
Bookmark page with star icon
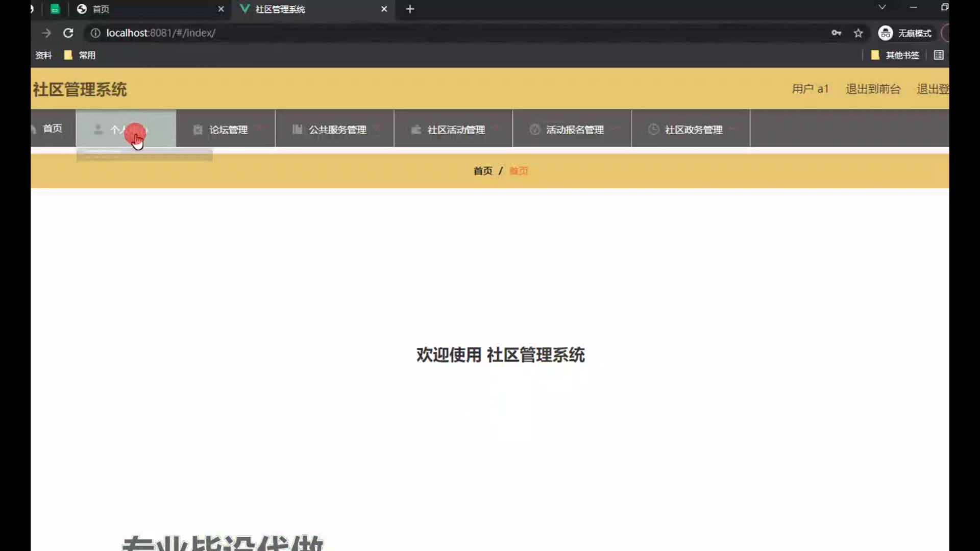click(858, 33)
